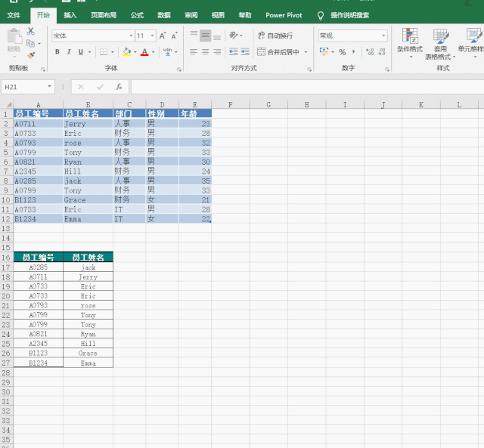Select column H header
This screenshot has height=448, width=484.
click(307, 104)
